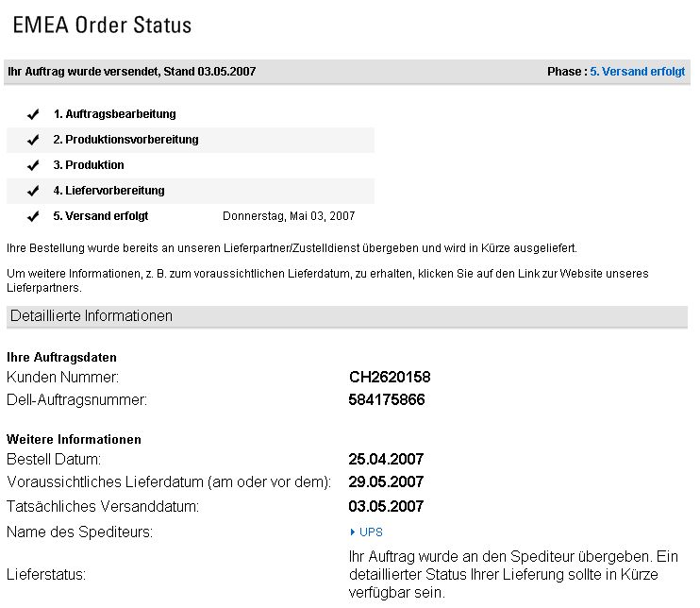Click the checkmark beside 2. Produktionsvorbereitung

(x=33, y=140)
